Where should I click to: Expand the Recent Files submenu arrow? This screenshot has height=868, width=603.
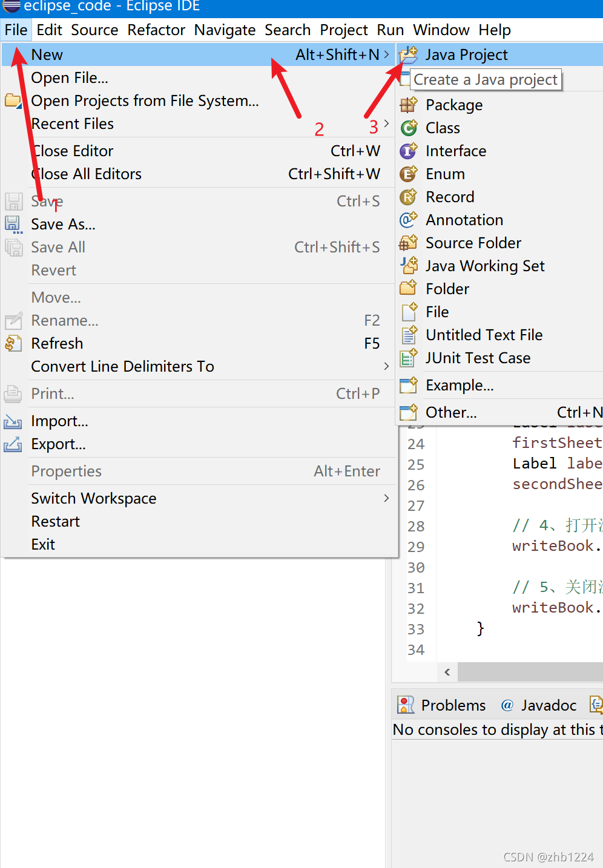tap(386, 123)
